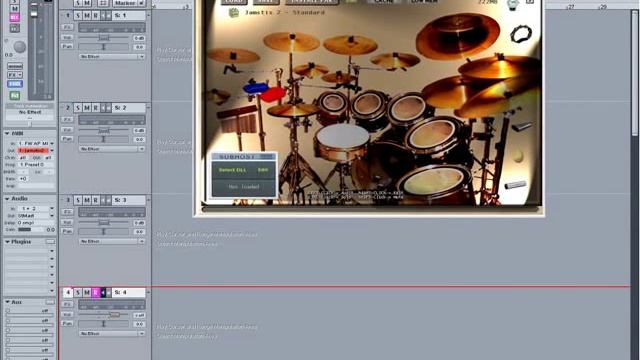Click the pink record button in the channel strip
The image size is (640, 360).
(x=15, y=17)
